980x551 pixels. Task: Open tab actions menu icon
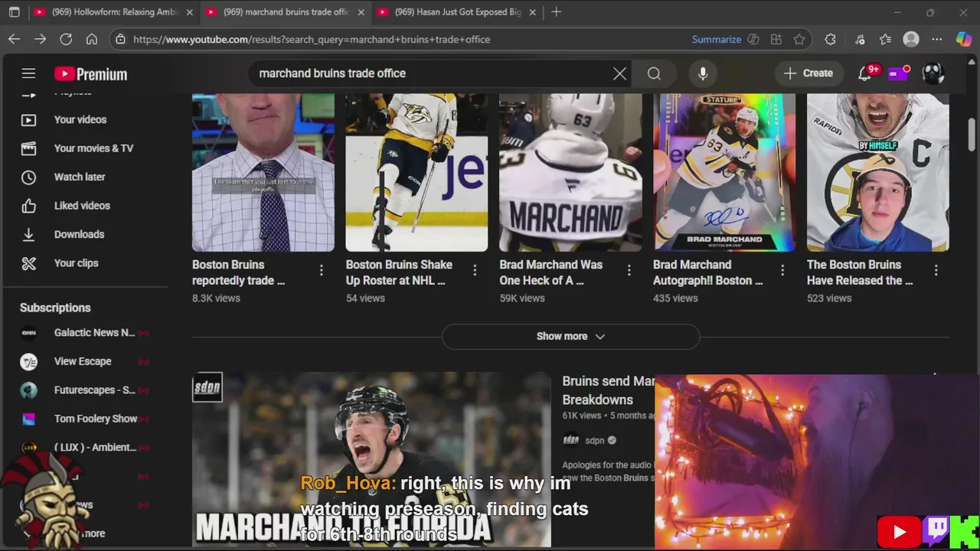(x=14, y=12)
